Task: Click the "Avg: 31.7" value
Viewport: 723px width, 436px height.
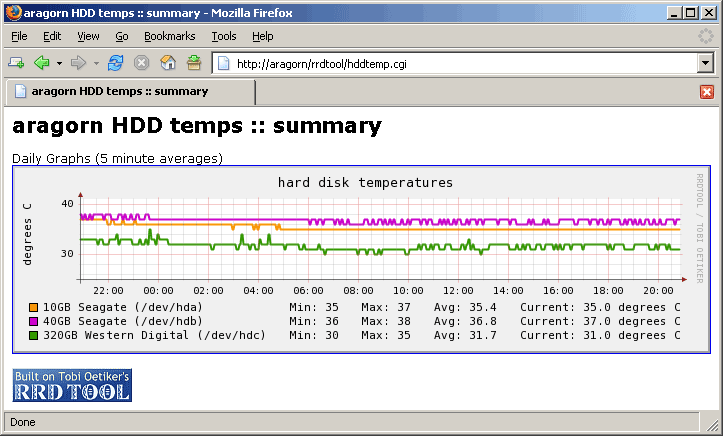Action: (x=465, y=335)
